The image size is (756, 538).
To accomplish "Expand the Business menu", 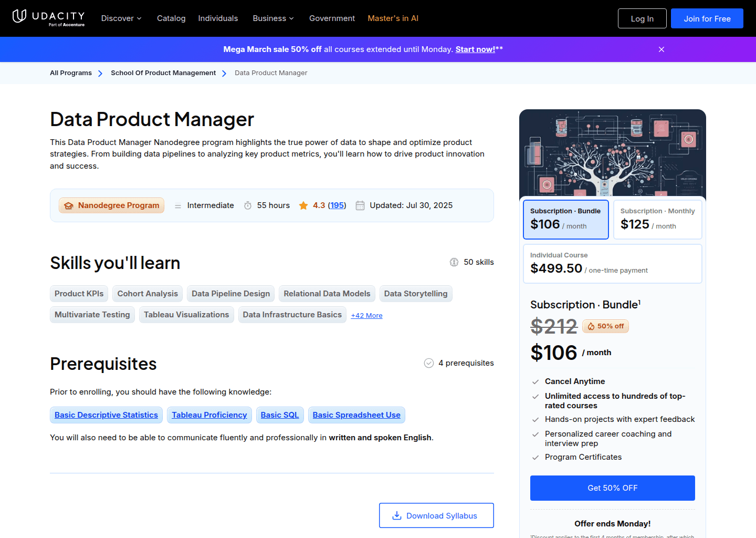I will pyautogui.click(x=273, y=18).
